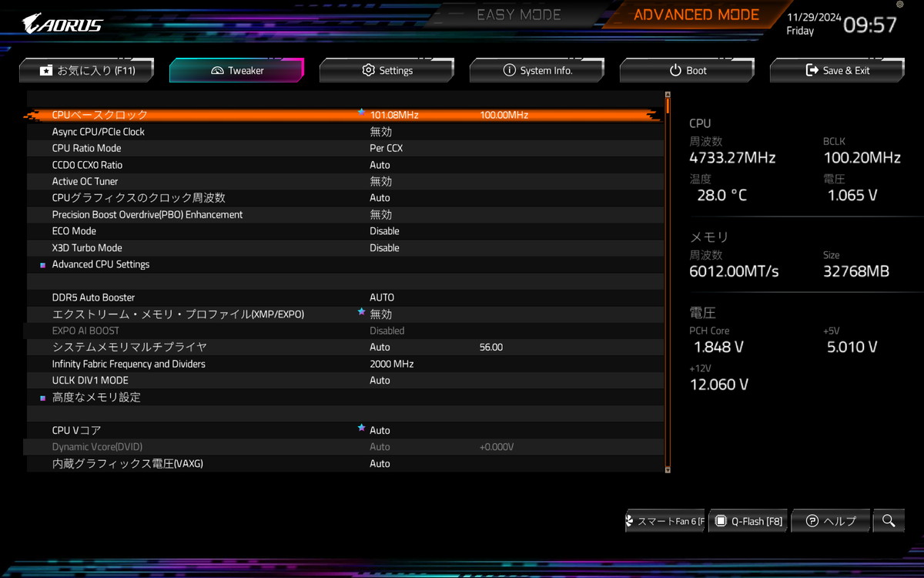Open DDR5 Auto Booster AUTO option
The image size is (924, 578).
(x=382, y=297)
